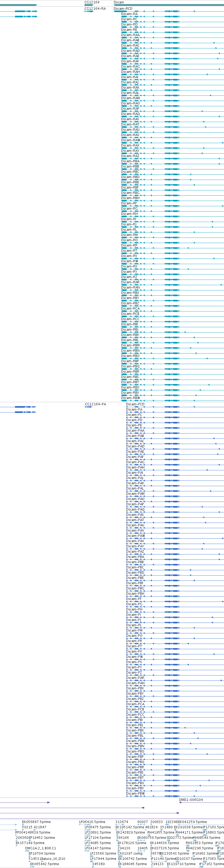Select protein label Dscam-PAV
224x868 pixels.
(135, 530)
